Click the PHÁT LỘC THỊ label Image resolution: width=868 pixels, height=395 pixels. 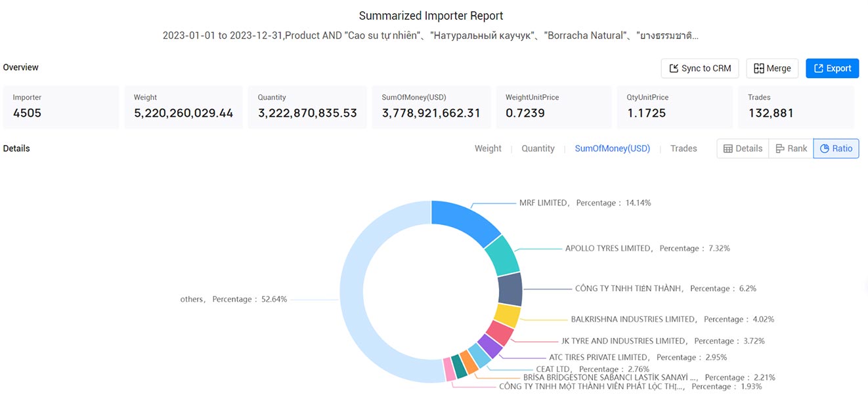click(x=630, y=386)
